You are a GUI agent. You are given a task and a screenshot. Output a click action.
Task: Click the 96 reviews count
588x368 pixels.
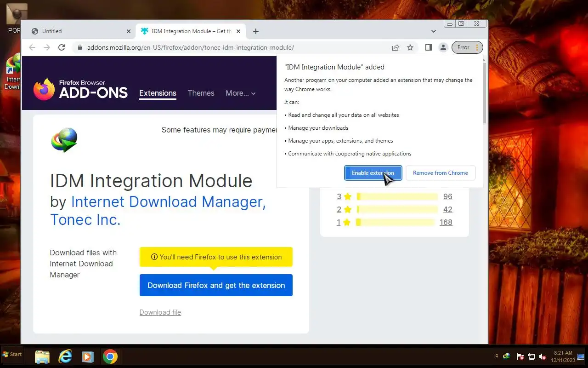(448, 196)
